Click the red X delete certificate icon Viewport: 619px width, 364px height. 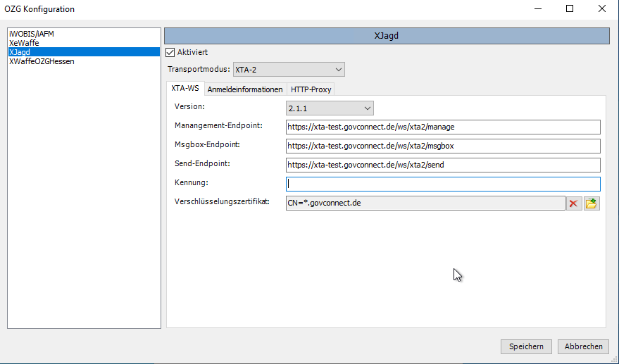[x=574, y=203]
